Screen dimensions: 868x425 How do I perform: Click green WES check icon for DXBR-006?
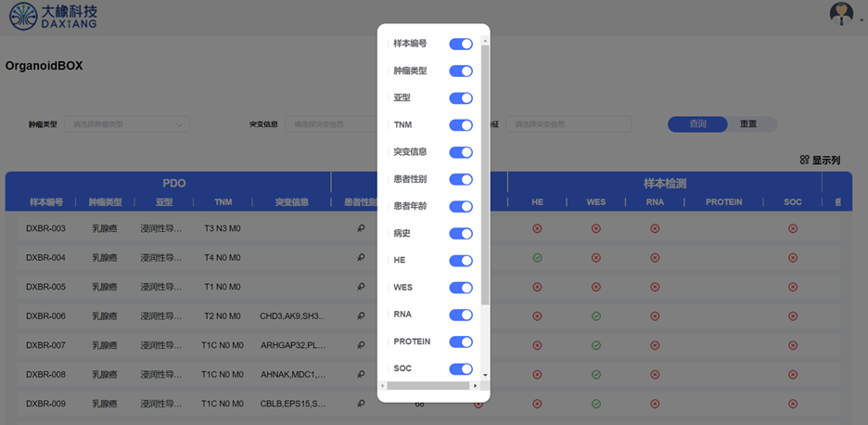point(595,316)
